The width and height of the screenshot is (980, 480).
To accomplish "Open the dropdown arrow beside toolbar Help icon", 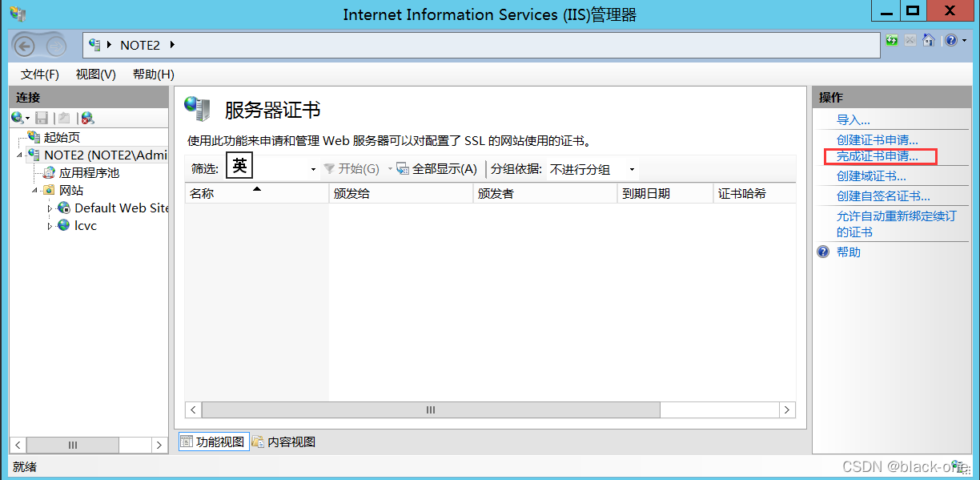I will [963, 40].
